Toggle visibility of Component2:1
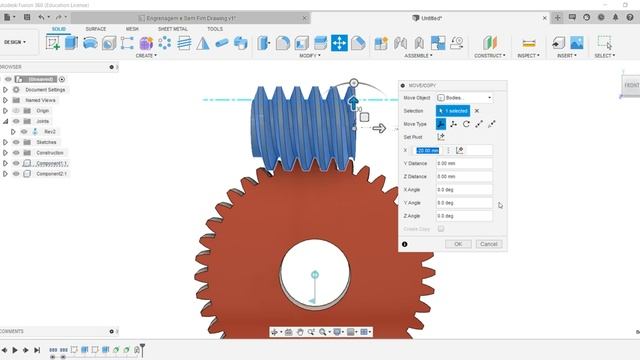640x360 pixels. tap(16, 174)
